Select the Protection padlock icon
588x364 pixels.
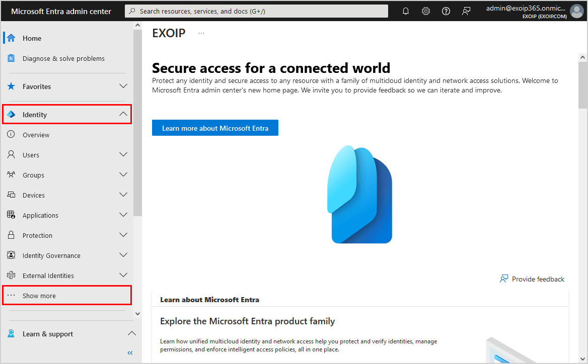click(11, 235)
